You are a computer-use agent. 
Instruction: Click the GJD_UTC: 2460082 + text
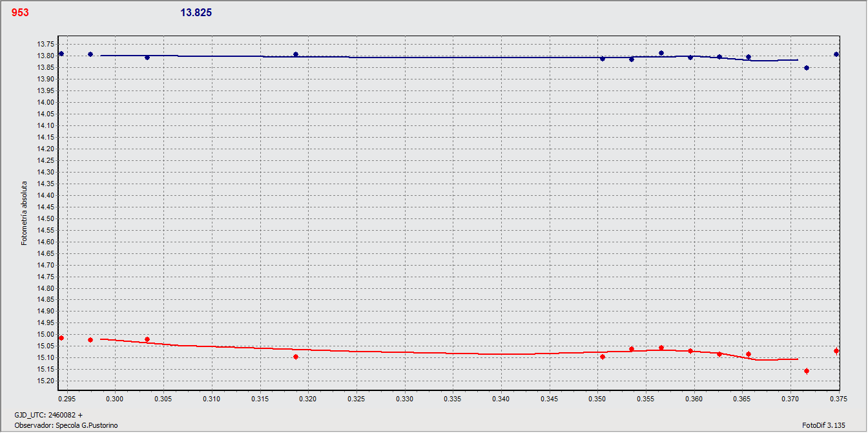click(x=48, y=414)
